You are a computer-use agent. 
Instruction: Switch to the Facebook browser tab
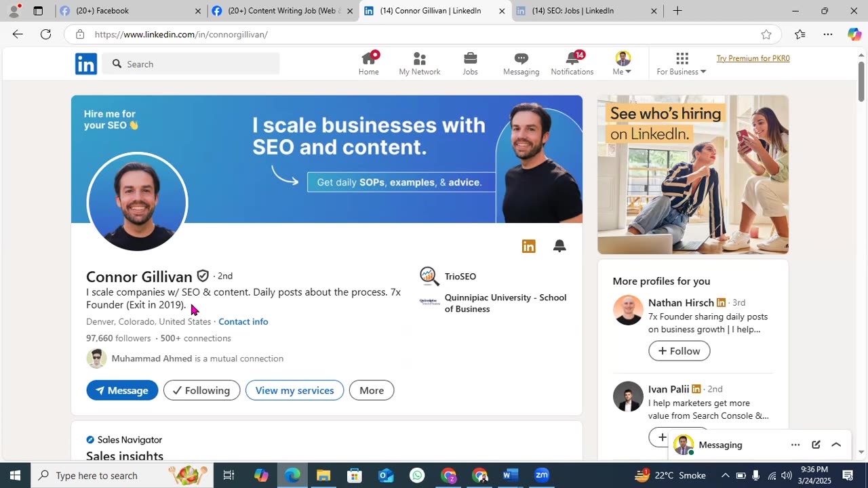(x=130, y=11)
